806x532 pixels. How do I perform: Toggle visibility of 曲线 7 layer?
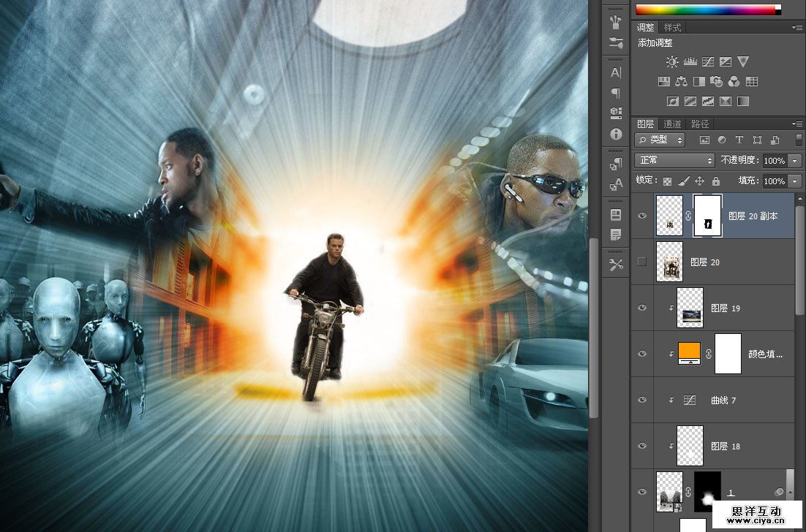point(642,400)
